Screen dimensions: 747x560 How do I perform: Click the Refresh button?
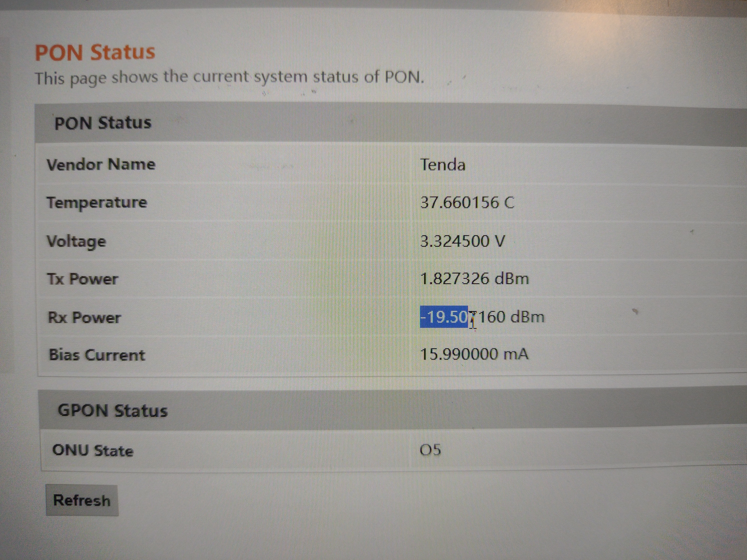(82, 500)
